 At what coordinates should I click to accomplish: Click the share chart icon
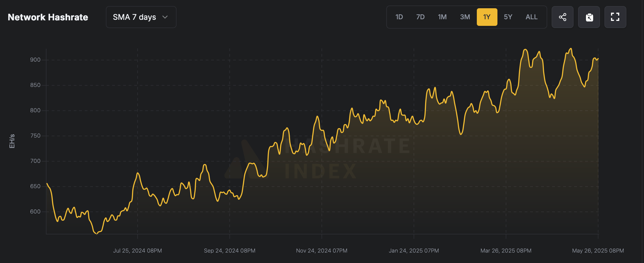tap(562, 17)
